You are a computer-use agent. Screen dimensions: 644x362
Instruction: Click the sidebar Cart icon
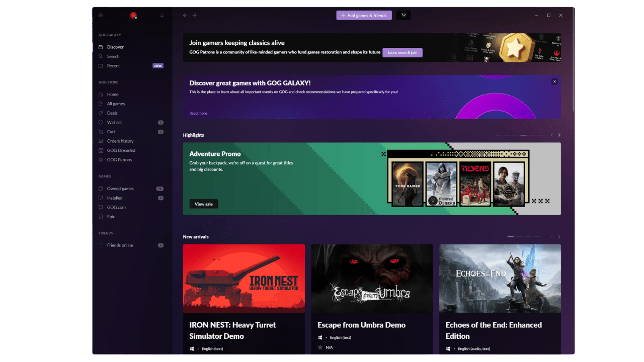click(101, 132)
